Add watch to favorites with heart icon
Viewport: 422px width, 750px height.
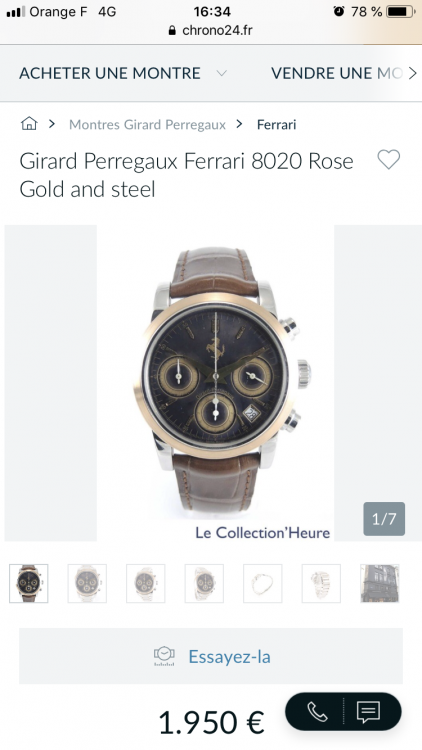pyautogui.click(x=389, y=160)
